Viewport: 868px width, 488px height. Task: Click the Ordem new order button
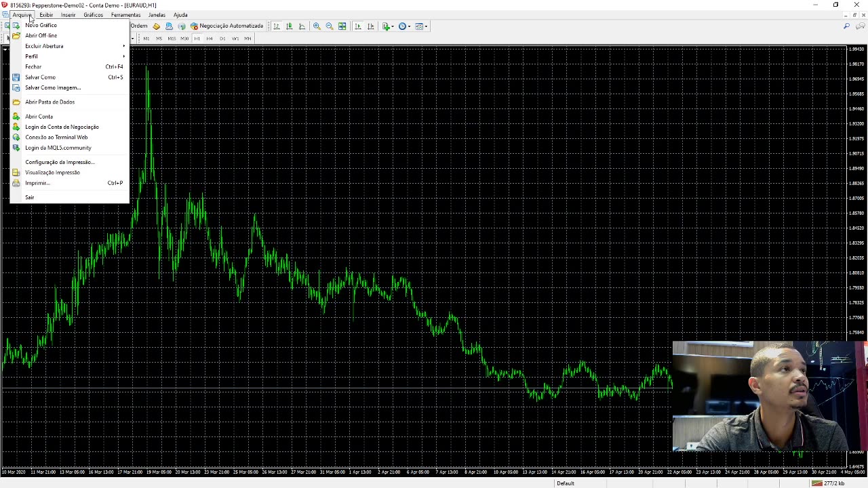pos(138,26)
